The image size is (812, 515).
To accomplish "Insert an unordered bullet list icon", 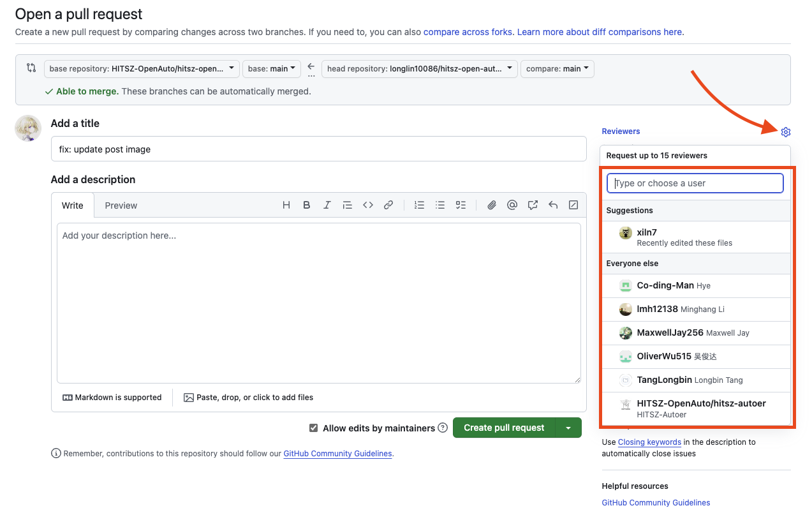I will tap(440, 205).
